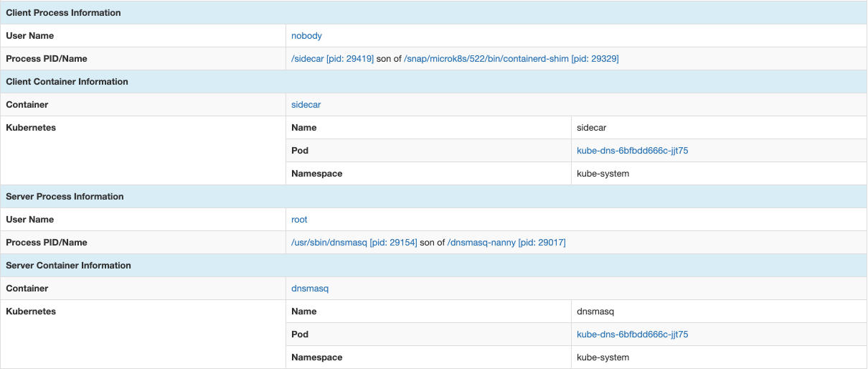
Task: Click the 'Server Process Information' section header
Action: pyautogui.click(x=65, y=197)
